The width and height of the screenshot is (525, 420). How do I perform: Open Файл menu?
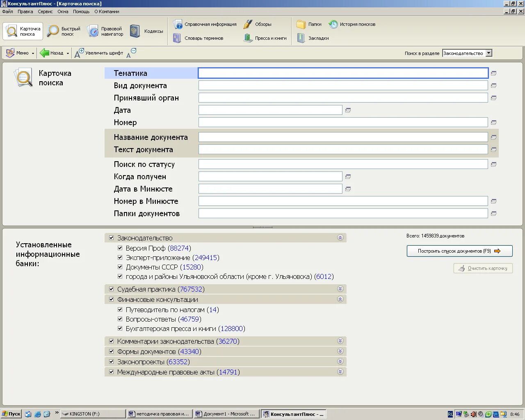pos(7,11)
